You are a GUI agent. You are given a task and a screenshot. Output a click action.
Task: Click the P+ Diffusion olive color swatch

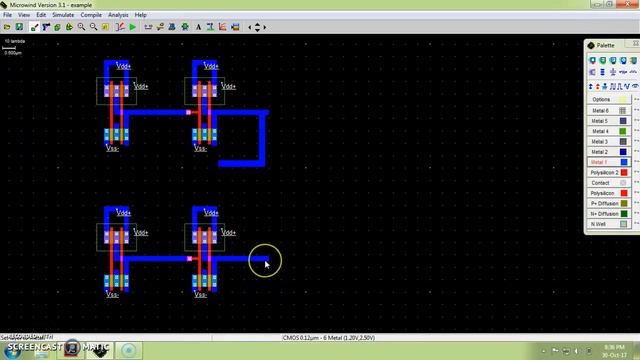click(624, 203)
